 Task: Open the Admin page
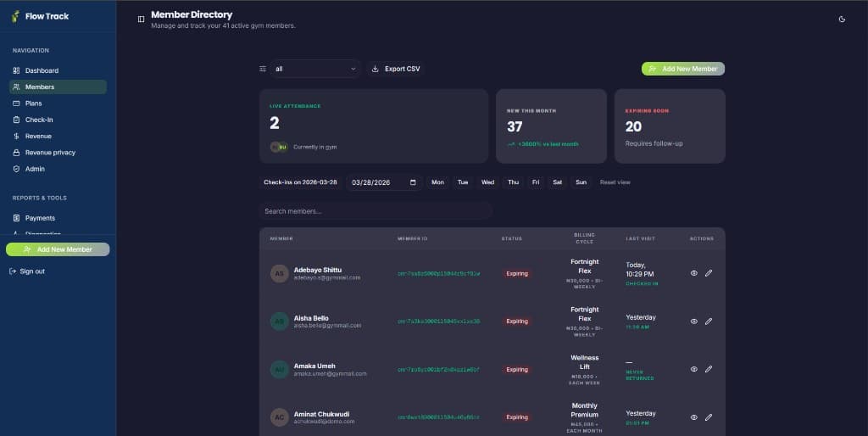point(58,169)
